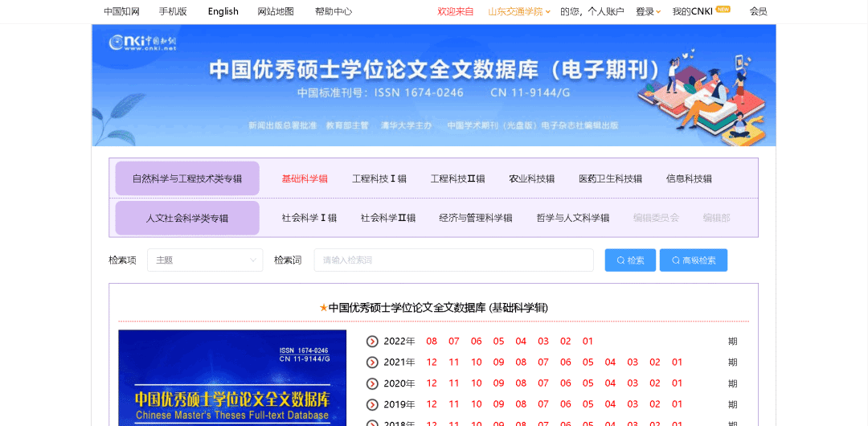Image resolution: width=868 pixels, height=426 pixels.
Task: Open issue 06 of 2021年
Action: tap(565, 363)
